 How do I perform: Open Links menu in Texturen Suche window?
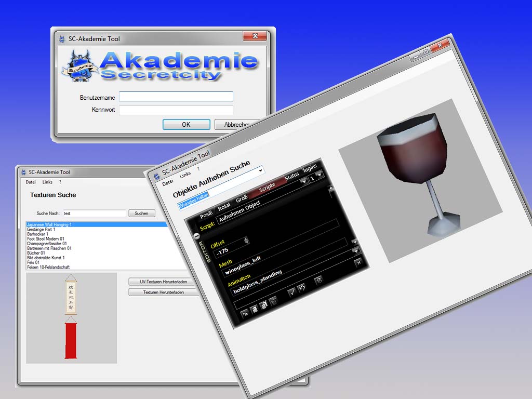pyautogui.click(x=47, y=182)
